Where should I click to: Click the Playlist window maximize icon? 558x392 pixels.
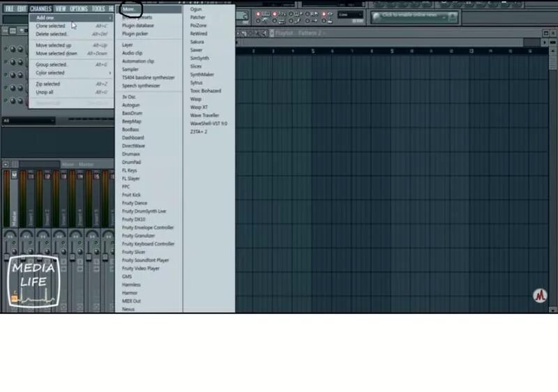(x=545, y=33)
